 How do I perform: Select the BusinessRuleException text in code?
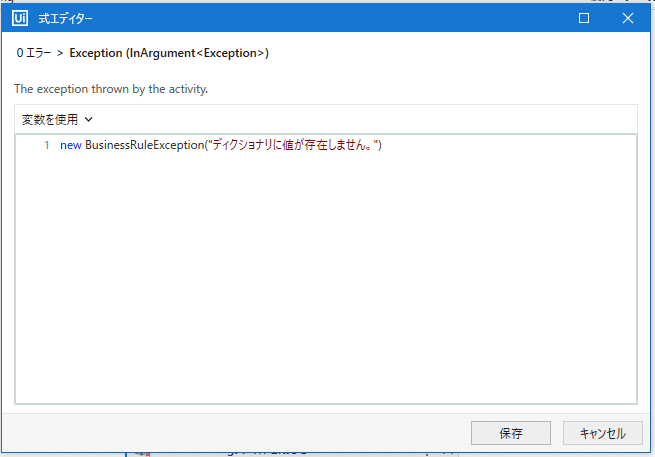pyautogui.click(x=144, y=145)
